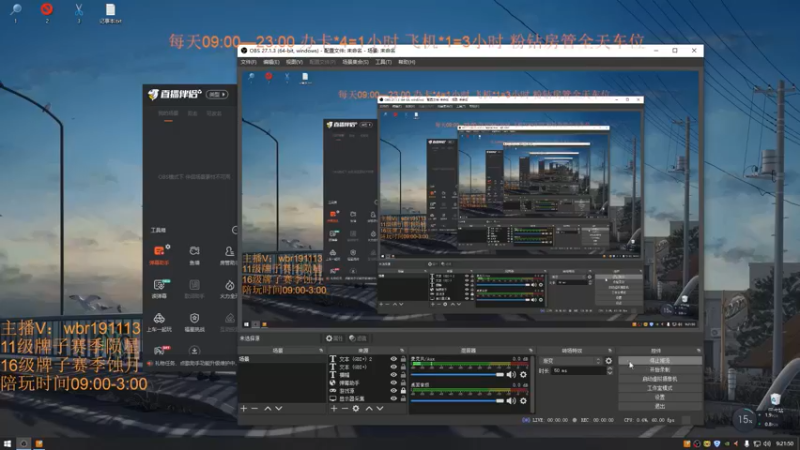800x450 pixels.
Task: Open the 文件(F) menu
Action: click(x=248, y=62)
